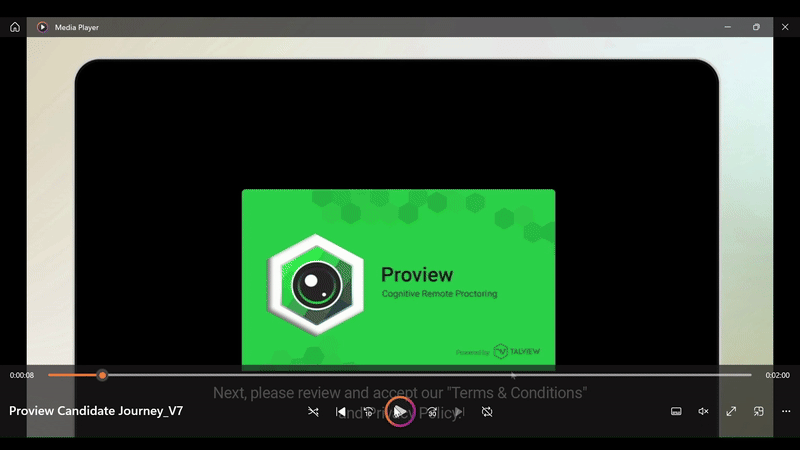Open more options menu
The image size is (800, 450).
[x=786, y=411]
